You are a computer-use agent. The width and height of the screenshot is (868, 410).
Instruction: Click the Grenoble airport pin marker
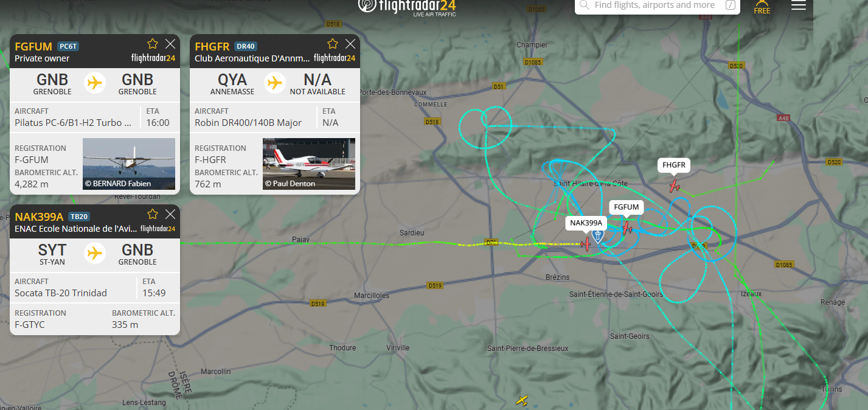(x=598, y=235)
